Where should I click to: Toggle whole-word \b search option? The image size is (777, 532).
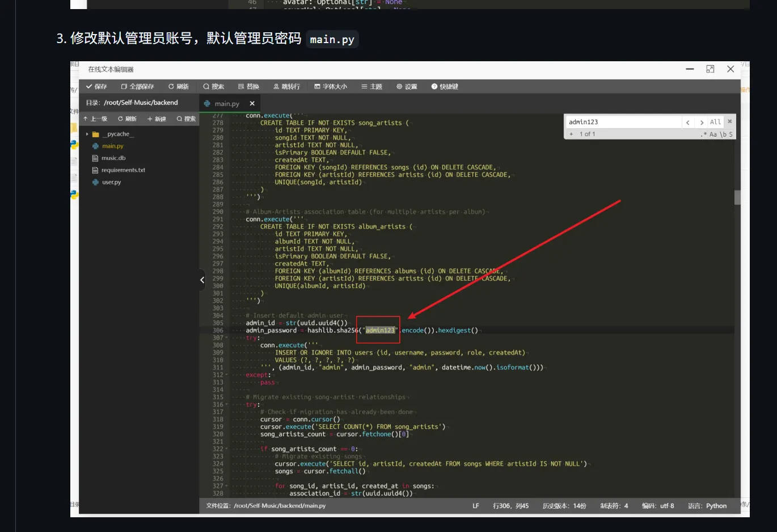click(x=723, y=134)
